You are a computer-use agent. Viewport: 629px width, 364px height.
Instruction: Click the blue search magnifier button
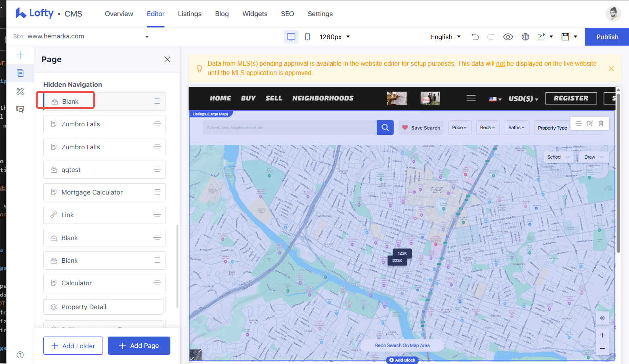tap(385, 128)
